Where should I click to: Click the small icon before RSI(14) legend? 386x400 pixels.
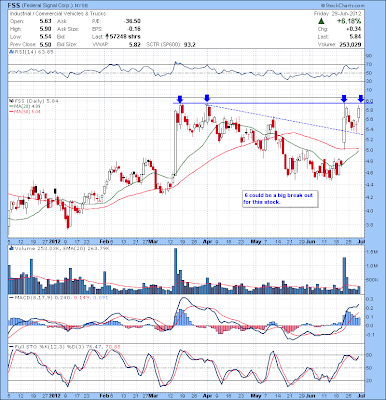tap(11, 52)
